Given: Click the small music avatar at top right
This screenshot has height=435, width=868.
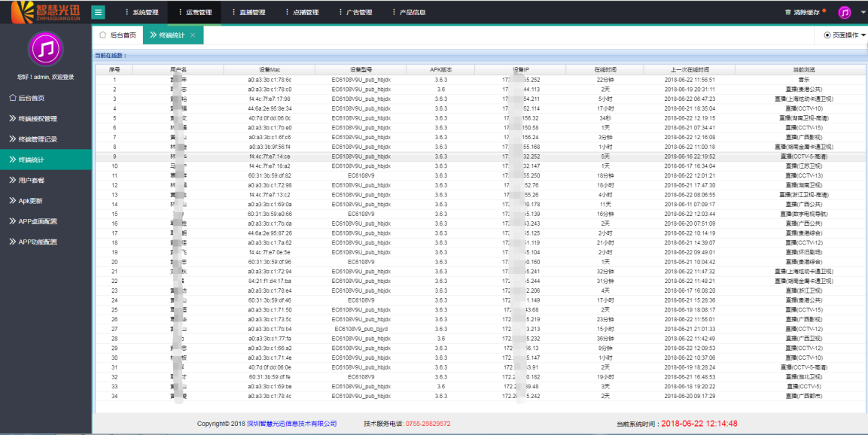Looking at the screenshot, I should coord(844,12).
